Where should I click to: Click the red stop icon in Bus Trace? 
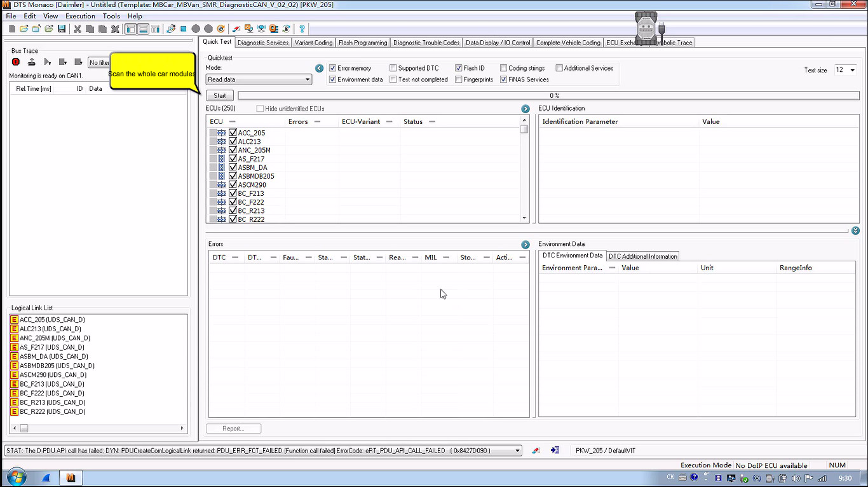[16, 62]
